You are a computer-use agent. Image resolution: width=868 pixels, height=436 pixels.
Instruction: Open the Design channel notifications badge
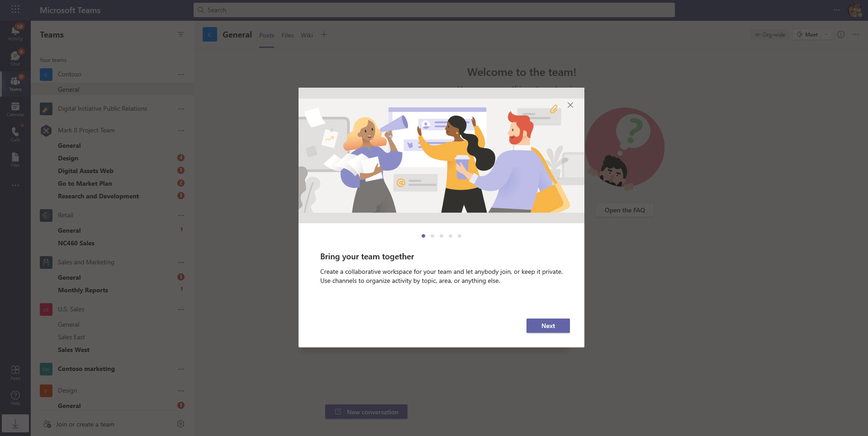pyautogui.click(x=180, y=158)
